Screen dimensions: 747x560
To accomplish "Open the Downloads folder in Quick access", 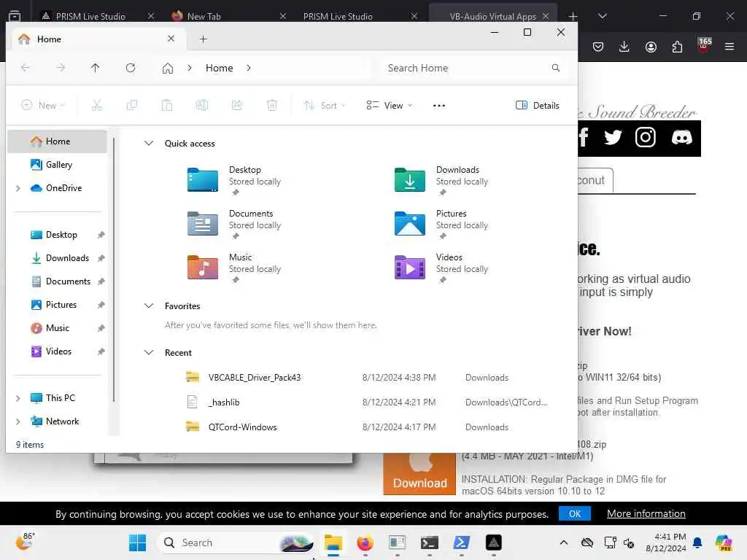I will 441,180.
